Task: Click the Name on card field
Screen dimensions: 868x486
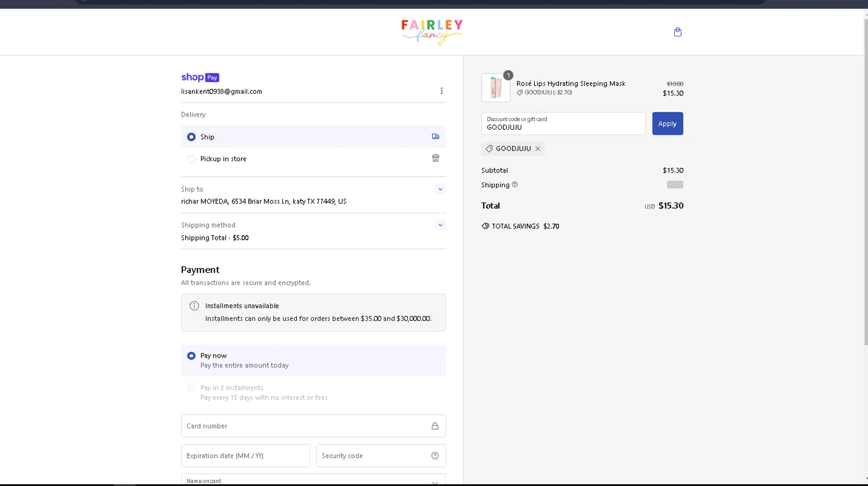Action: pyautogui.click(x=314, y=480)
